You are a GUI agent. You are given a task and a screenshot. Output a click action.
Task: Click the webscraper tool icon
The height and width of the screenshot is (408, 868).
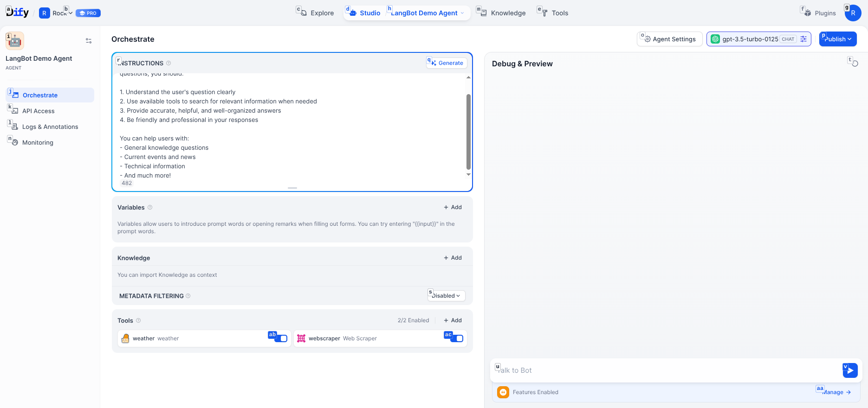click(301, 338)
